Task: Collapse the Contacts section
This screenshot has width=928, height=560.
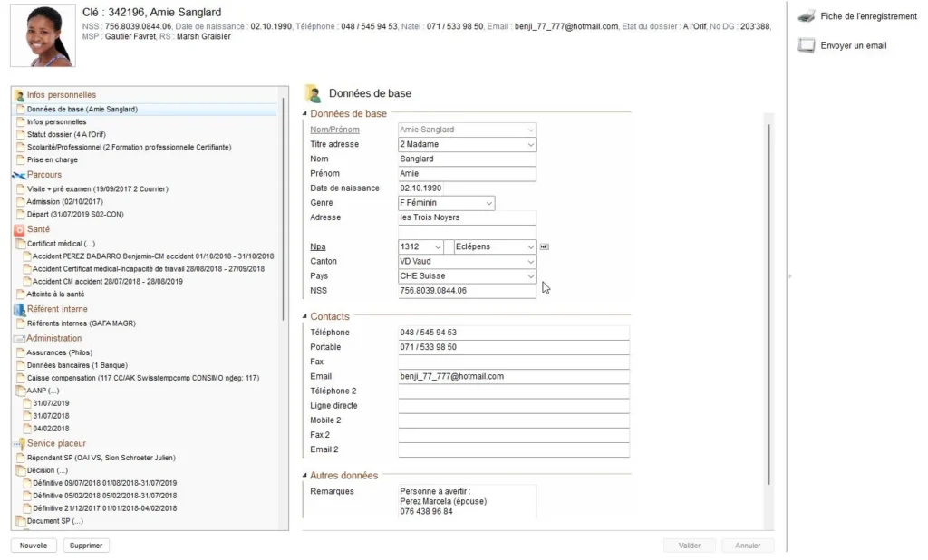Action: tap(304, 317)
